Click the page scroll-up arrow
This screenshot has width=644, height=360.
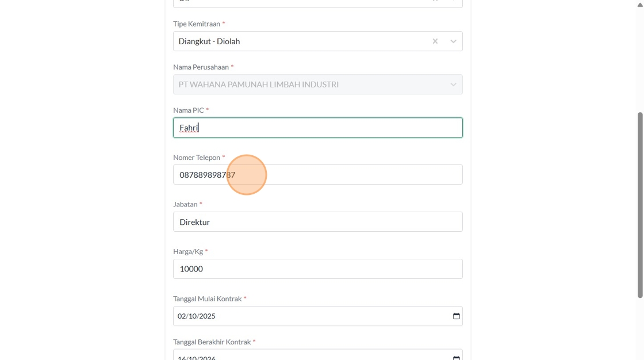(639, 5)
